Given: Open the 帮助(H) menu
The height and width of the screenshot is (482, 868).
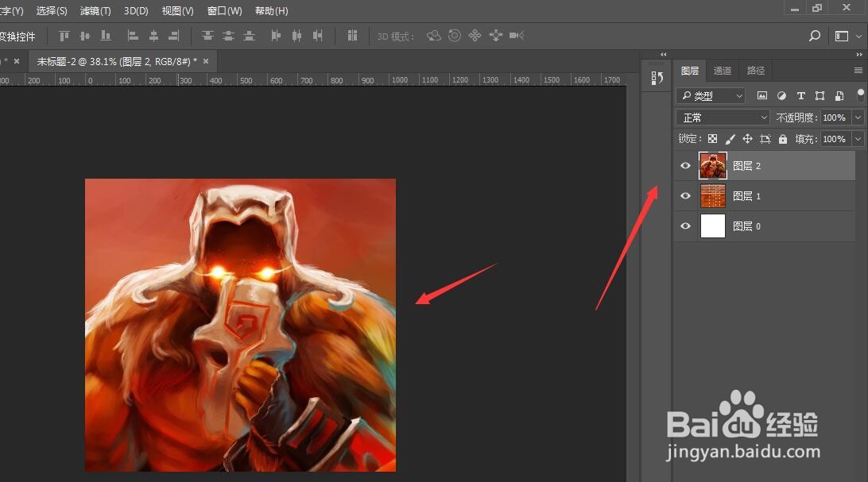Looking at the screenshot, I should point(271,11).
